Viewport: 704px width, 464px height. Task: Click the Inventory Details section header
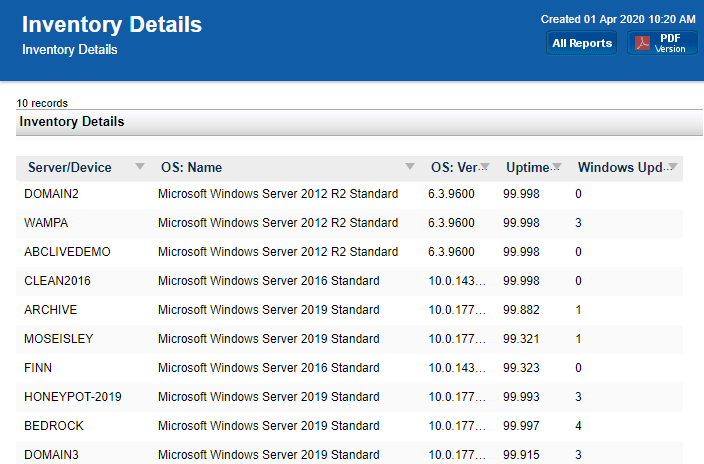tap(72, 122)
